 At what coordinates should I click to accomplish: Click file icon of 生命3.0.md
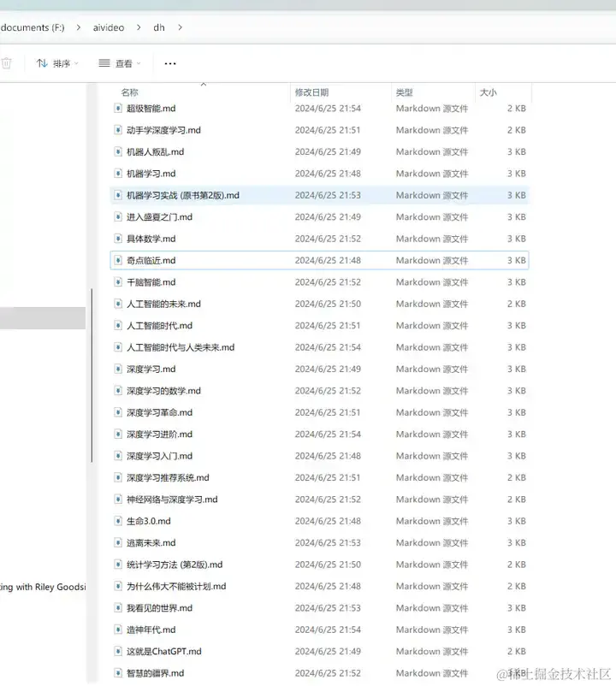point(118,521)
